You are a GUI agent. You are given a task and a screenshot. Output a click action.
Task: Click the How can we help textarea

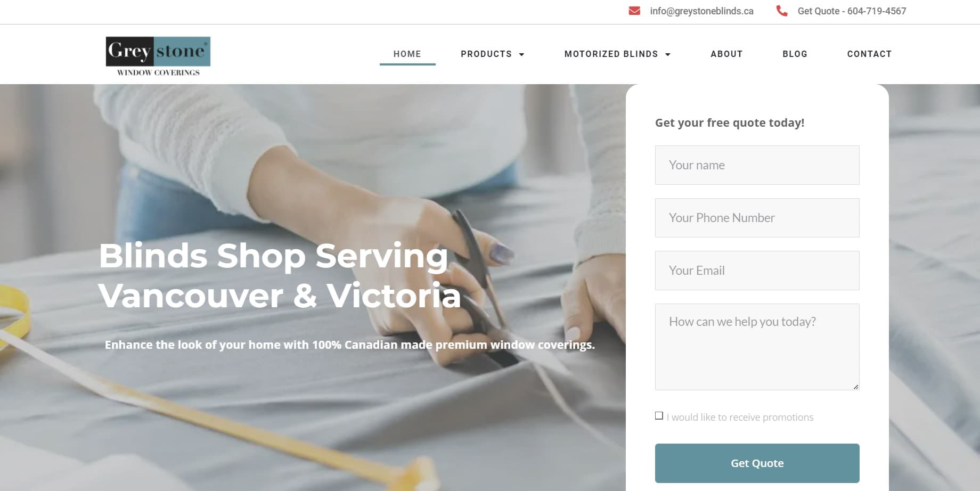pos(757,347)
